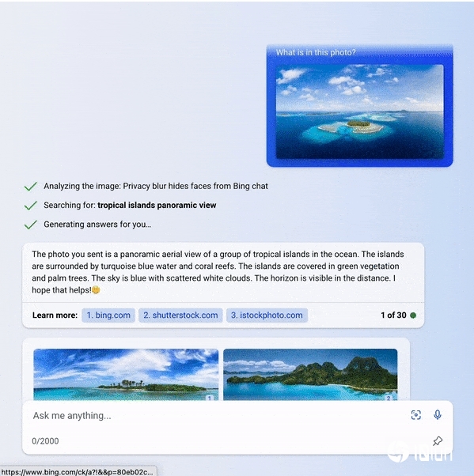Click 'Generating answers for you…' status line
The height and width of the screenshot is (476, 474).
97,225
